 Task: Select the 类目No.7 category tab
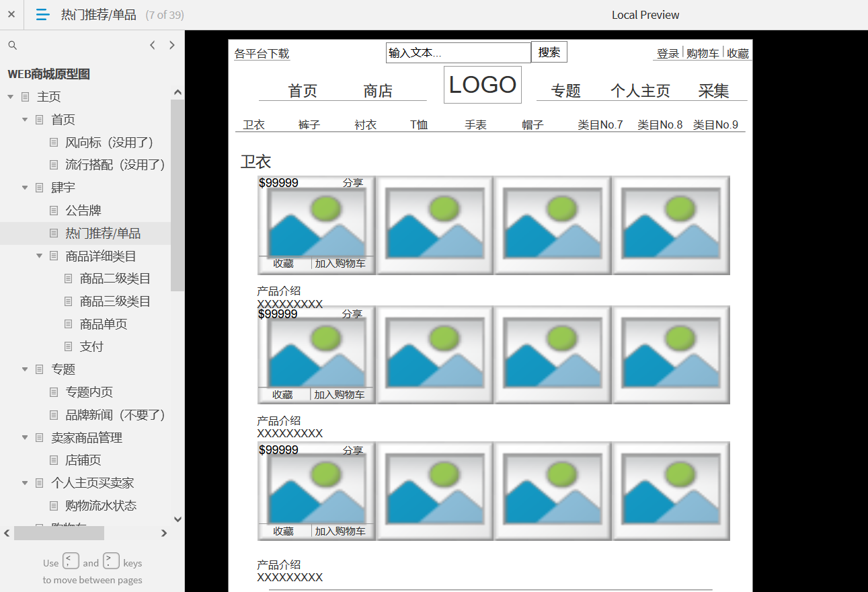click(600, 124)
